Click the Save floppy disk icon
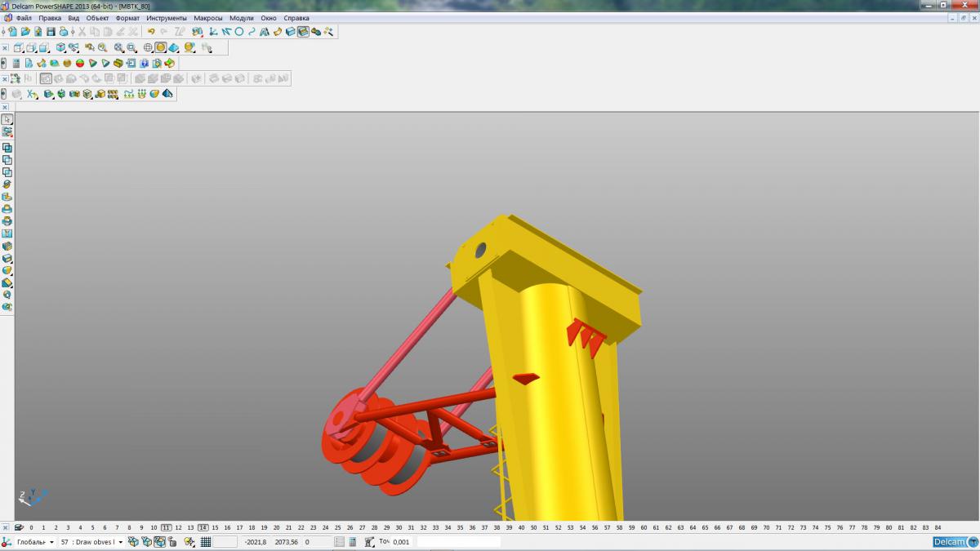Screen dimensions: 980x551 pyautogui.click(x=51, y=32)
